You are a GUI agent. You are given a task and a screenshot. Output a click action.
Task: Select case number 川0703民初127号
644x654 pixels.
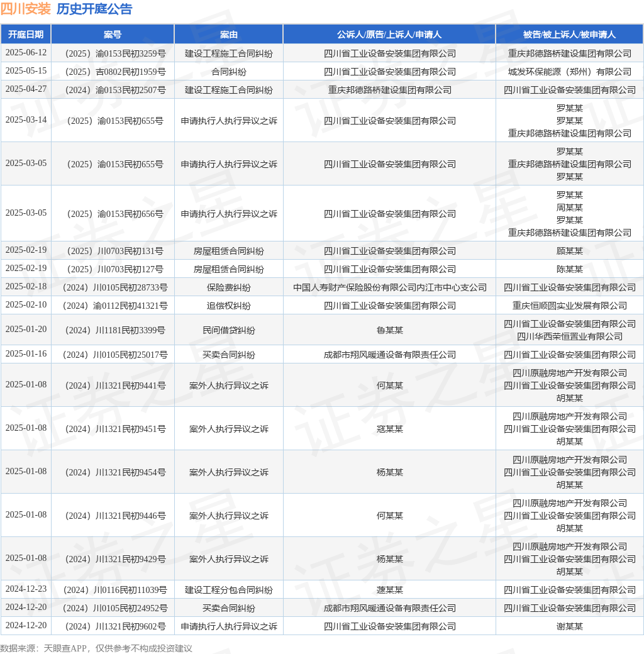[x=115, y=269]
